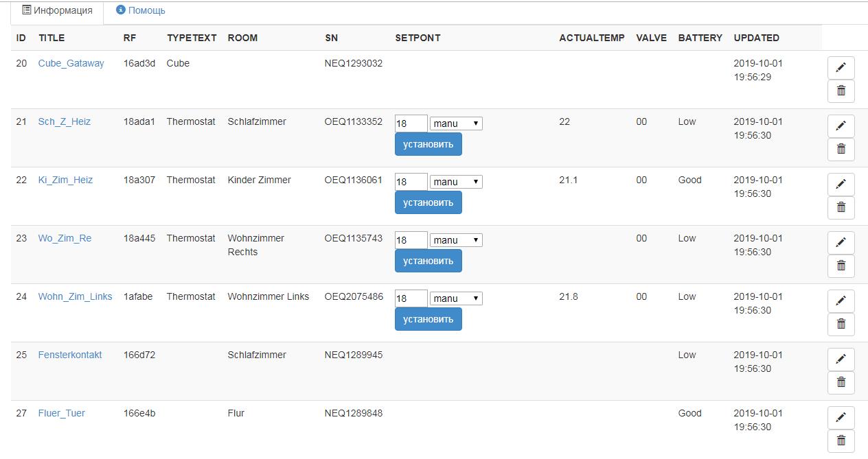Open the Sch_Z_Heiz device link

65,121
